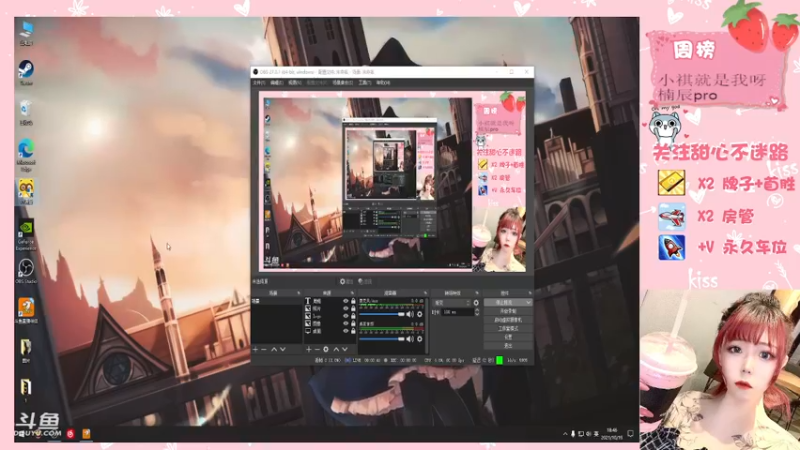Click the Start Recording button
The height and width of the screenshot is (450, 800).
[x=508, y=311]
